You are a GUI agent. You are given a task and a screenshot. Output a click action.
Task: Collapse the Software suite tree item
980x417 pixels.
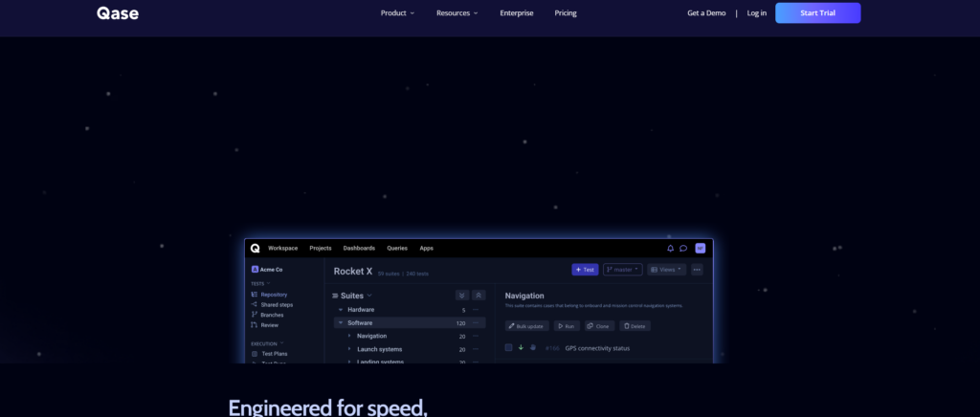point(340,323)
